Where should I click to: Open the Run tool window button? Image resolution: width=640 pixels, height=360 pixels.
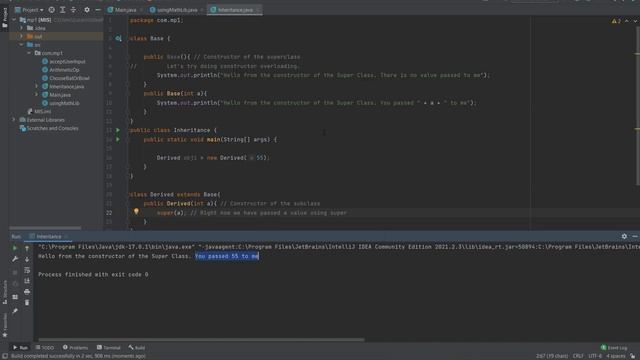point(20,348)
